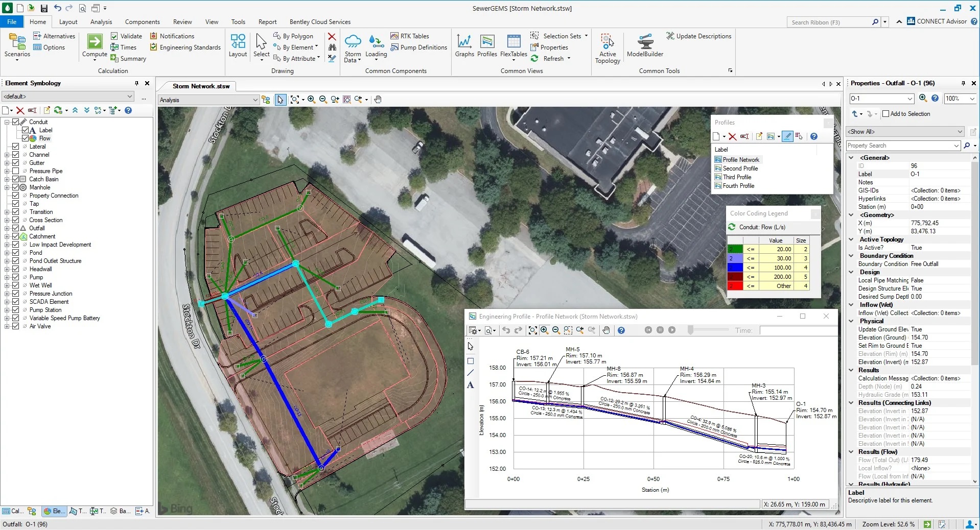980x530 pixels.
Task: Click the Compute calculation button
Action: tap(95, 45)
